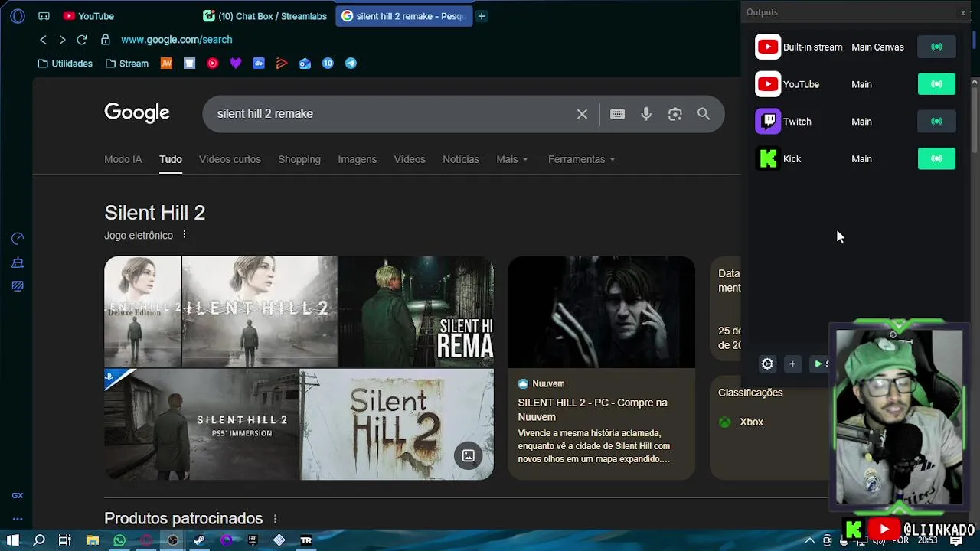
Task: Open Epic Games launcher from taskbar
Action: (253, 540)
